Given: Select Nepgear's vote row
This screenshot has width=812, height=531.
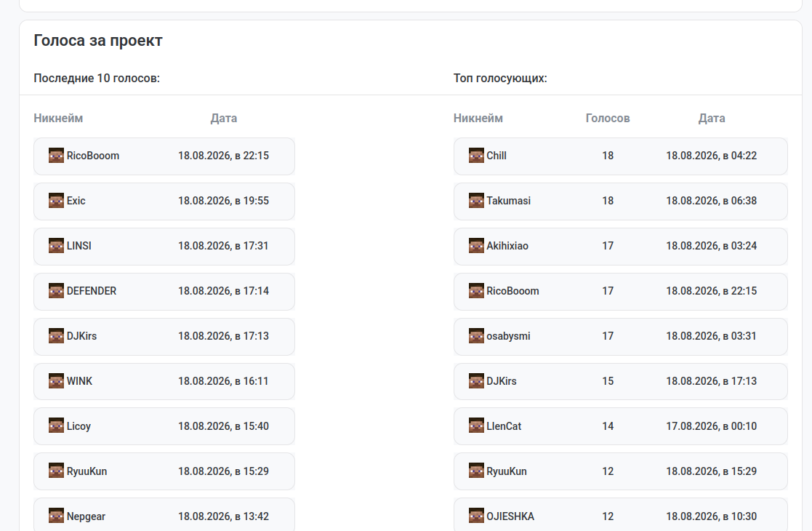Looking at the screenshot, I should (164, 514).
